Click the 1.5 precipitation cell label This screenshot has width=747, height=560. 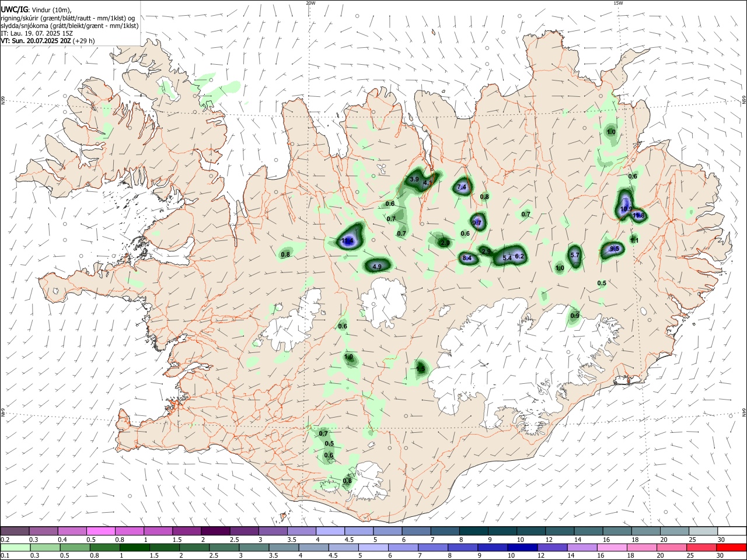[421, 369]
